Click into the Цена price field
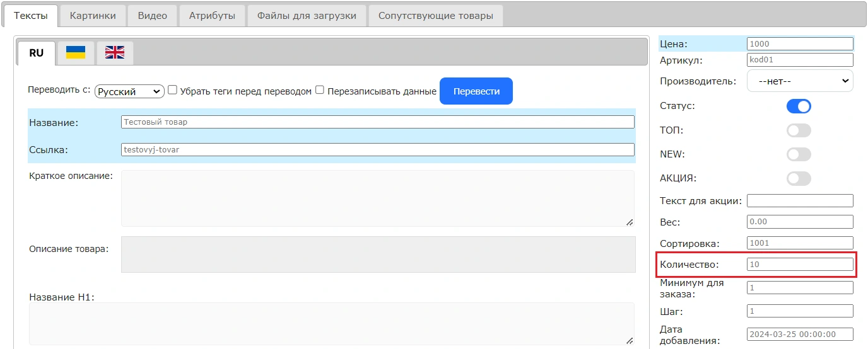The image size is (868, 349). [x=799, y=44]
